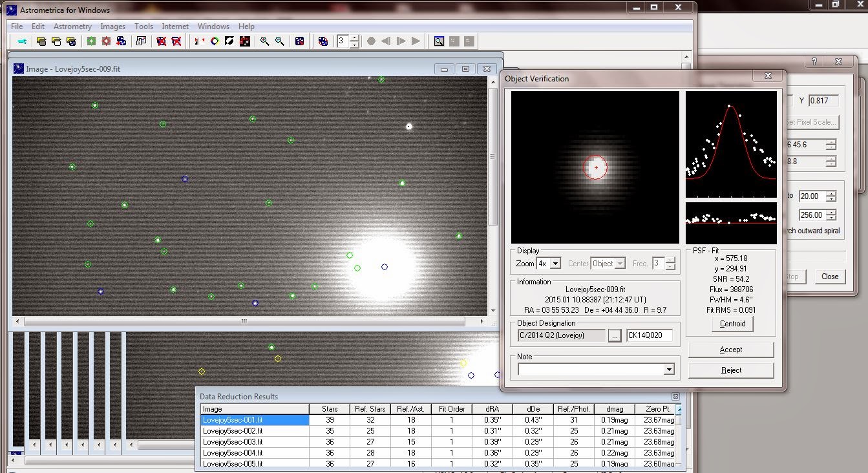Click the Zoom In magnifier icon
868x473 pixels.
pyautogui.click(x=265, y=41)
